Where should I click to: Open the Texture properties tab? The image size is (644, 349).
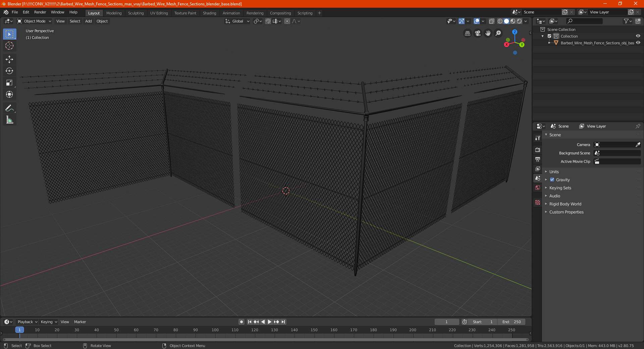(538, 202)
